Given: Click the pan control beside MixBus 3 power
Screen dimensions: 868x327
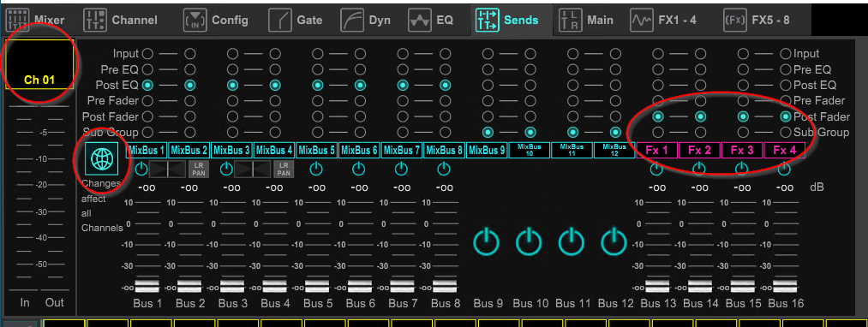Looking at the screenshot, I should tap(254, 169).
